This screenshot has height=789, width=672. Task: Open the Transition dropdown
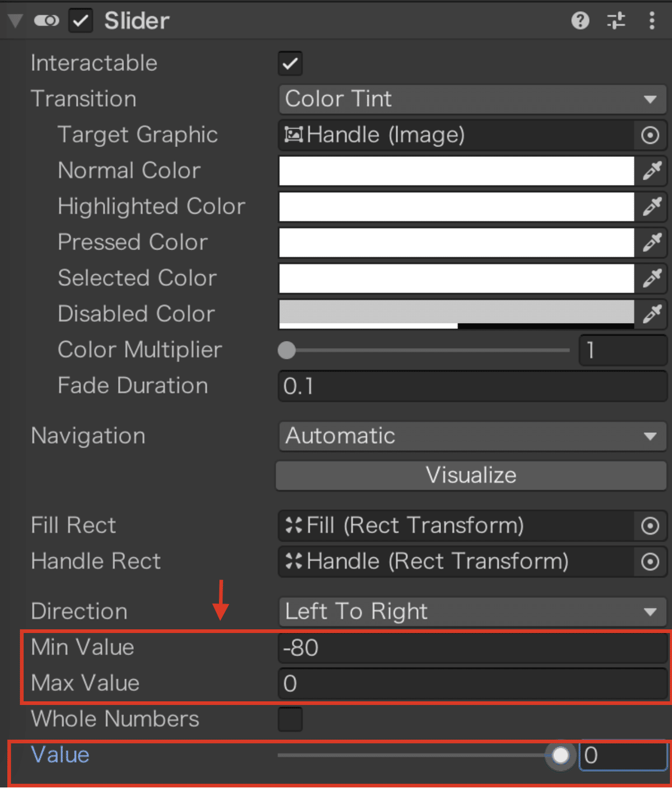pyautogui.click(x=472, y=99)
